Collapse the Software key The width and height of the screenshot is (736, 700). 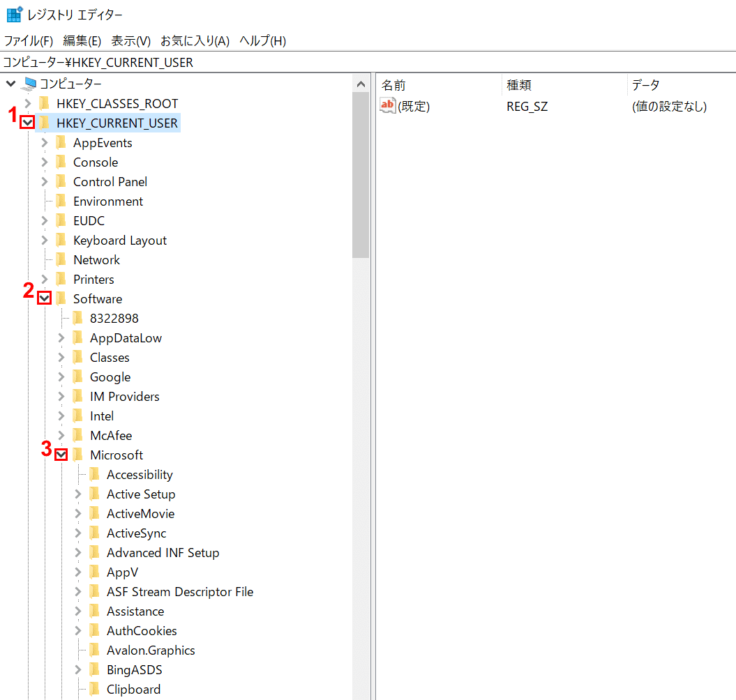45,298
